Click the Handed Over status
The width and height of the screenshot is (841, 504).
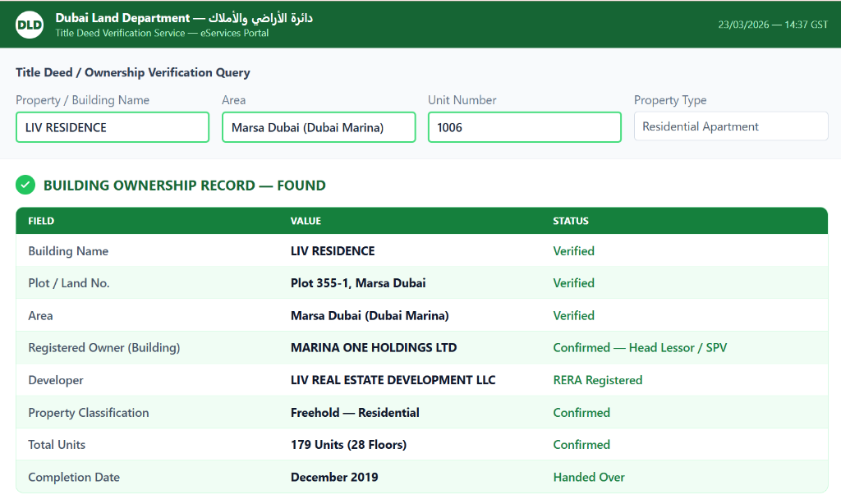point(588,477)
